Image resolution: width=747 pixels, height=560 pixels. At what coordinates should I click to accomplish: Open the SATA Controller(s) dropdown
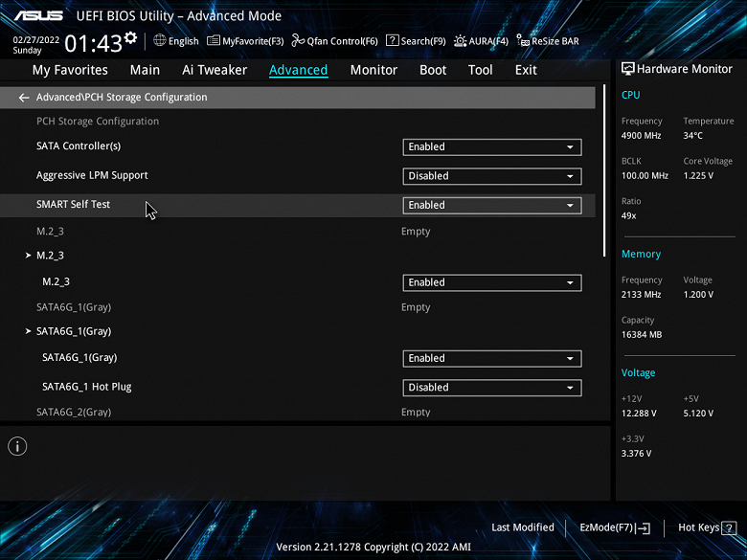point(491,147)
